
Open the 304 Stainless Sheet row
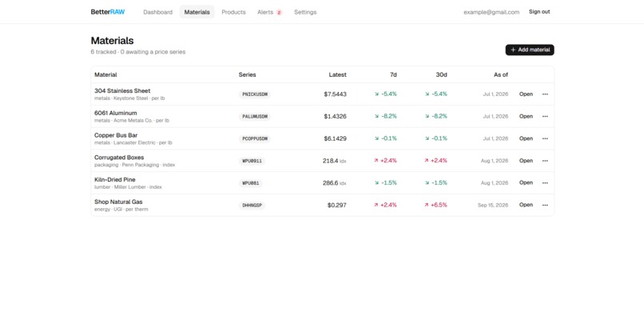(526, 94)
